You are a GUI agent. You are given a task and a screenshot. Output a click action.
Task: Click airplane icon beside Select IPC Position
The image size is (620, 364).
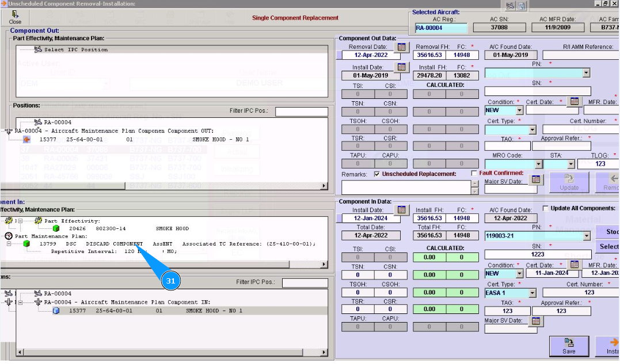[38, 49]
